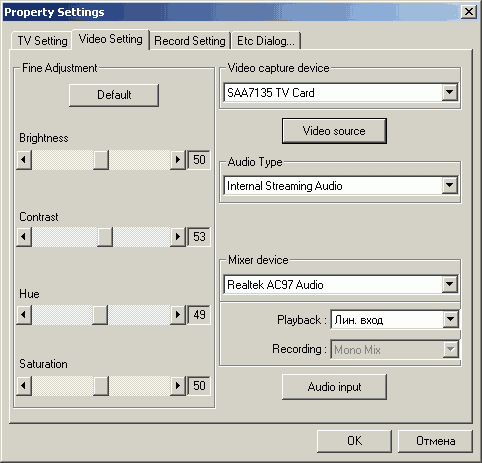The height and width of the screenshot is (463, 482).
Task: Expand the Audio Type dropdown
Action: pyautogui.click(x=450, y=185)
